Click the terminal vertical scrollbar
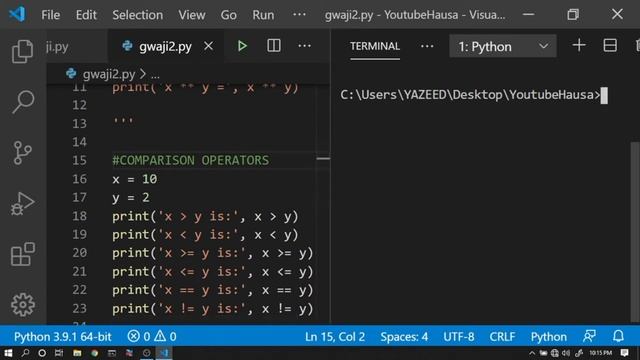This screenshot has height=360, width=640. click(x=635, y=232)
